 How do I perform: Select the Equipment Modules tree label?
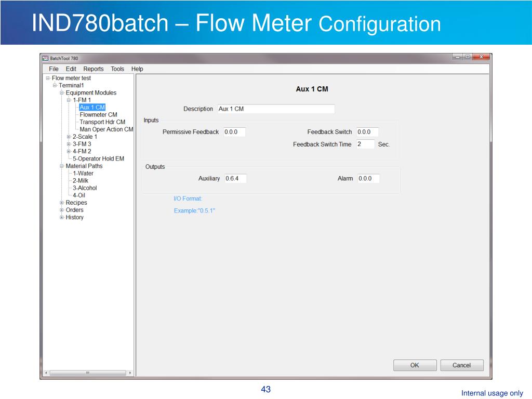[91, 92]
